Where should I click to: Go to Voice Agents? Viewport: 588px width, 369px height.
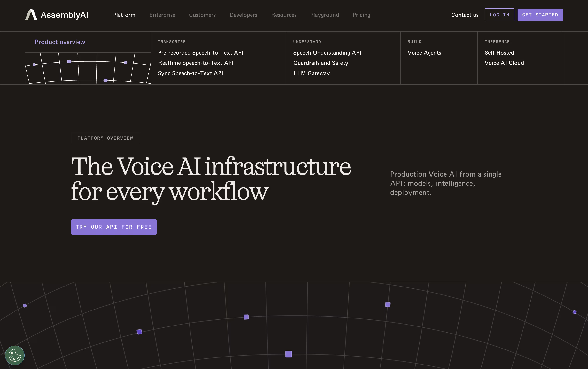click(x=424, y=53)
